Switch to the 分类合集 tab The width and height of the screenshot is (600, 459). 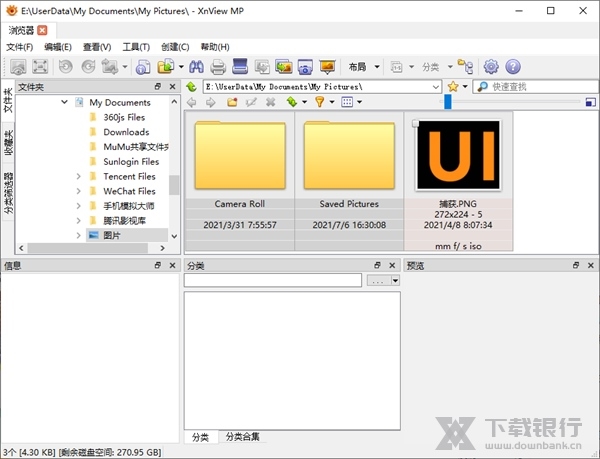coord(242,437)
